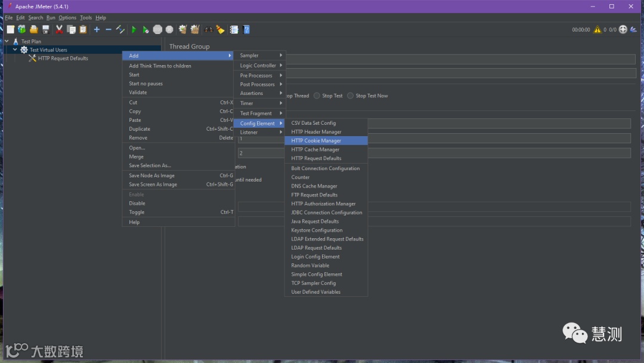
Task: Choose HTTP Header Manager entry
Action: click(326, 132)
